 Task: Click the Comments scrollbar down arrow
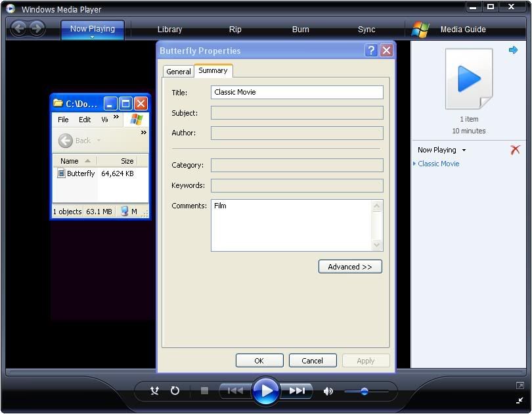(377, 244)
